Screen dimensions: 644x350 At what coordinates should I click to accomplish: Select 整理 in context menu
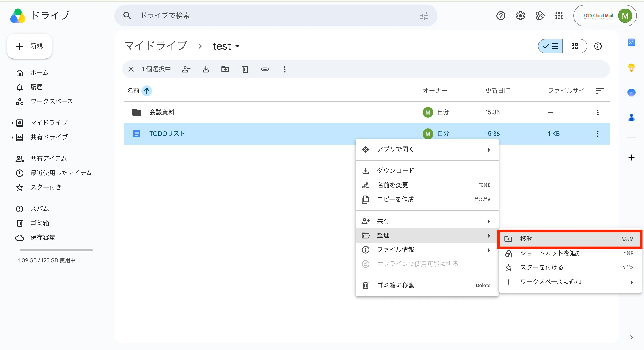(427, 235)
